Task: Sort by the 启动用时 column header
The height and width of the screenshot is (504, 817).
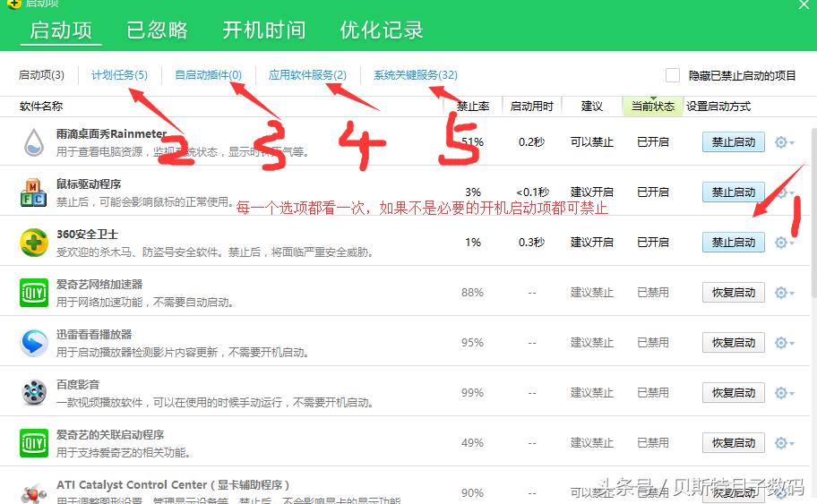Action: click(531, 107)
